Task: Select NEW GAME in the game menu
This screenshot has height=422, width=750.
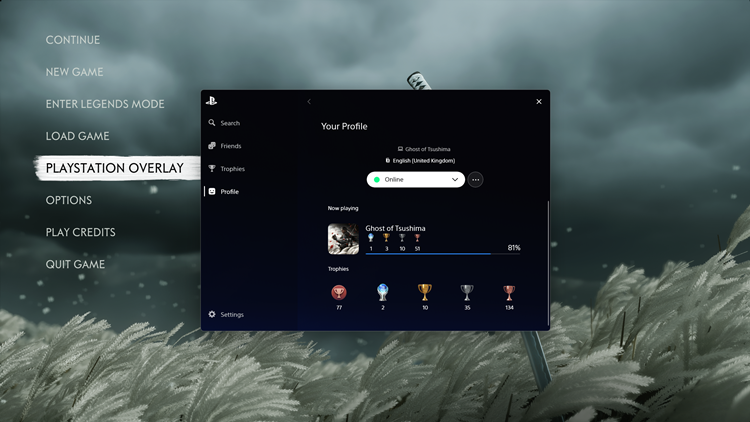Action: (74, 72)
